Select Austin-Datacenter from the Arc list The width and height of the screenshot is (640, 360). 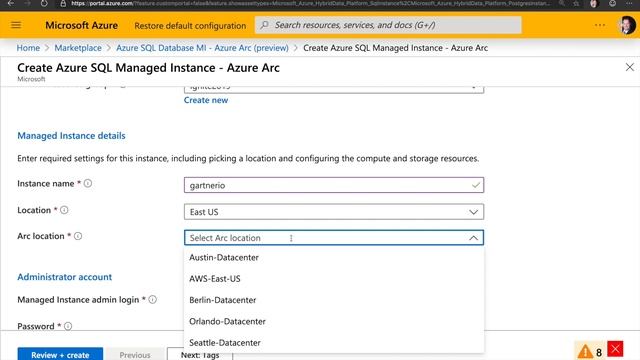click(334, 258)
